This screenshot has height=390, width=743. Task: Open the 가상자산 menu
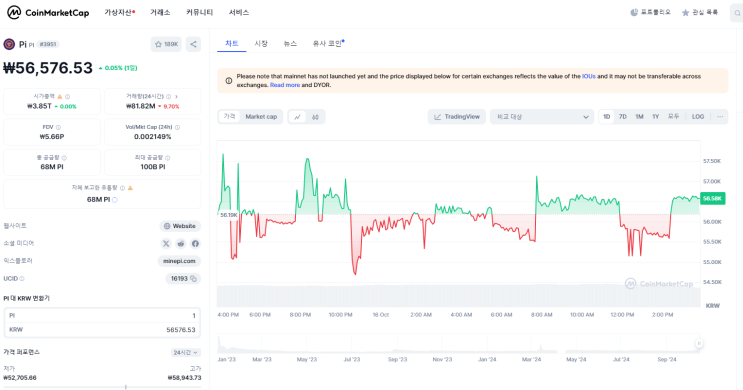pos(119,12)
